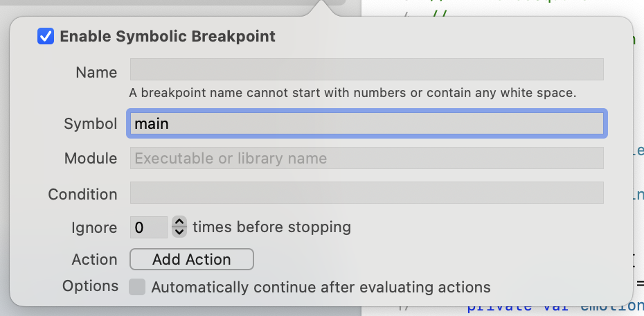Viewport: 644px width, 316px height.
Task: Click the Module executable or library field
Action: 366,159
